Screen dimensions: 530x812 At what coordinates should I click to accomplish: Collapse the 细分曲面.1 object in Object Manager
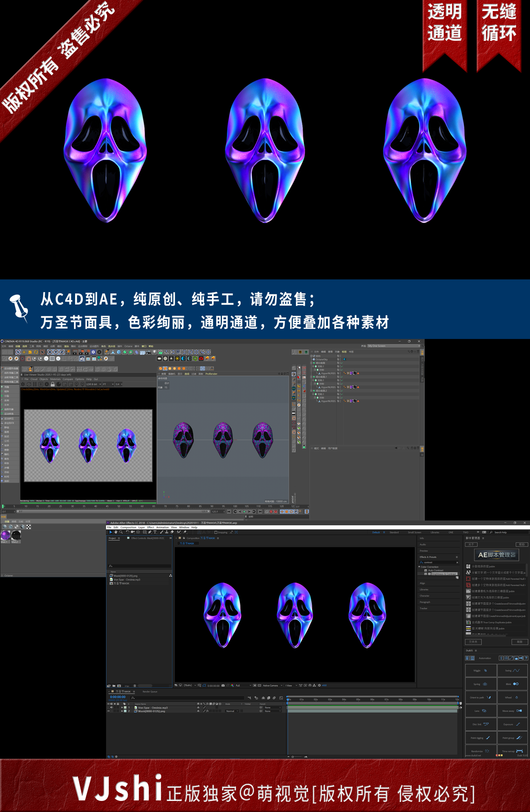[311, 377]
